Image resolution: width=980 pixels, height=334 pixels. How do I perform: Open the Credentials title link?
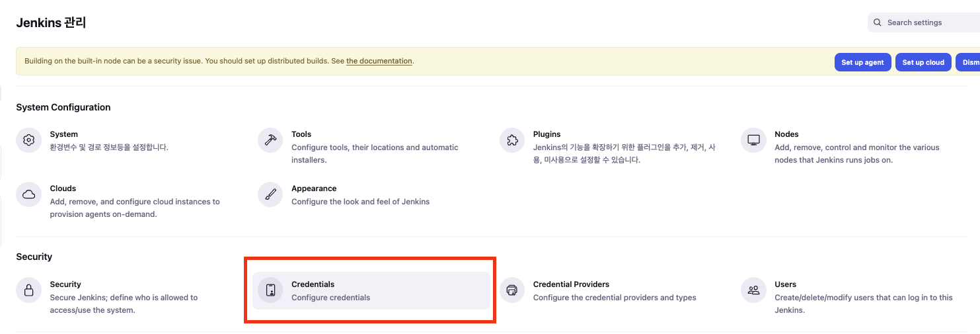(x=313, y=284)
